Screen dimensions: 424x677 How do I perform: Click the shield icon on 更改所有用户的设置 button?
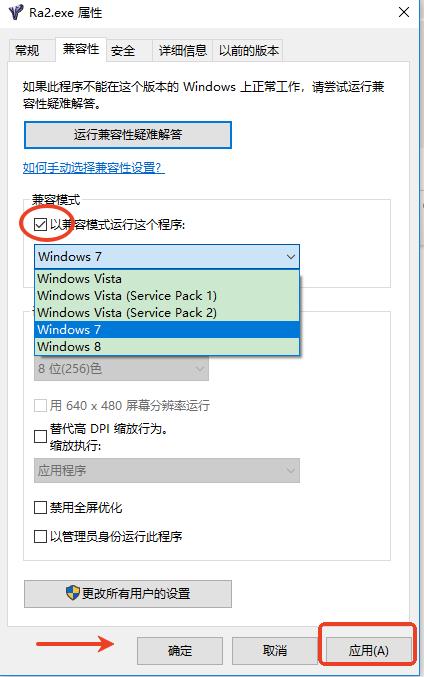click(73, 593)
